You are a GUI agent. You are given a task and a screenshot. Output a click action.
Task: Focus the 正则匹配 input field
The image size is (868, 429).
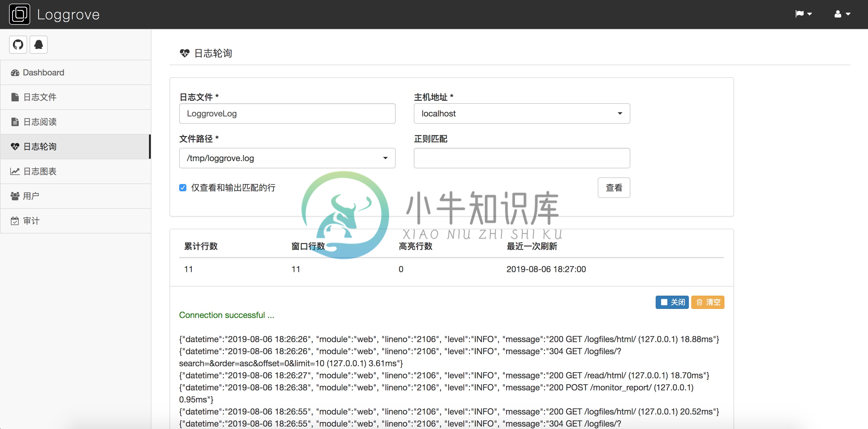(x=521, y=158)
